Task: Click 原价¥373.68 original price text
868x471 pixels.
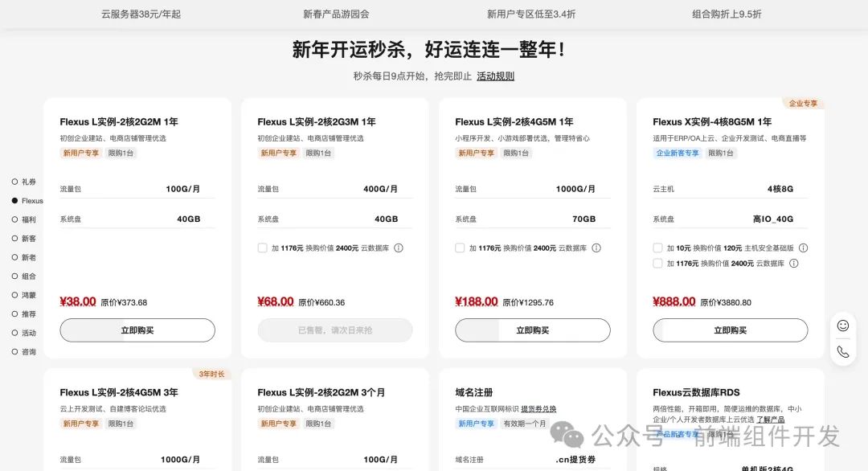Action: (x=124, y=302)
